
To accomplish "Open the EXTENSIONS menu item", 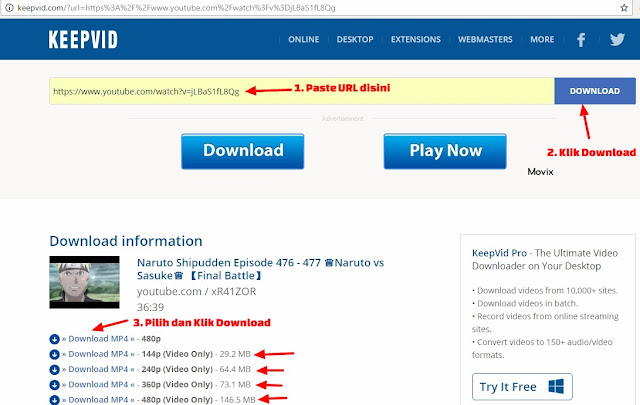I will [416, 40].
